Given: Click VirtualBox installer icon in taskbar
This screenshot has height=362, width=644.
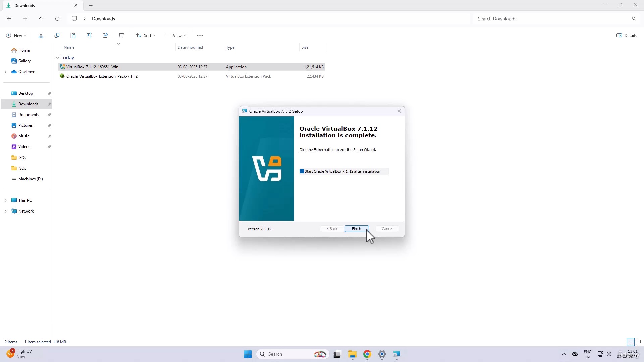Looking at the screenshot, I should click(396, 354).
